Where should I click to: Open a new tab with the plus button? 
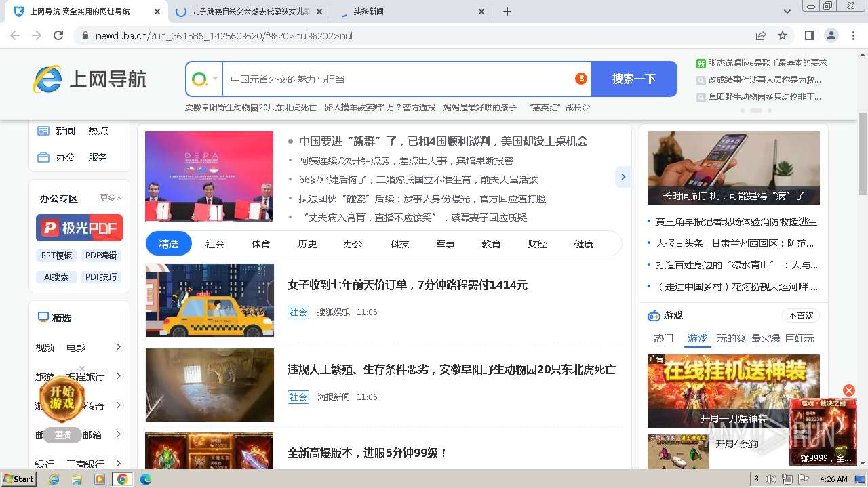point(507,12)
